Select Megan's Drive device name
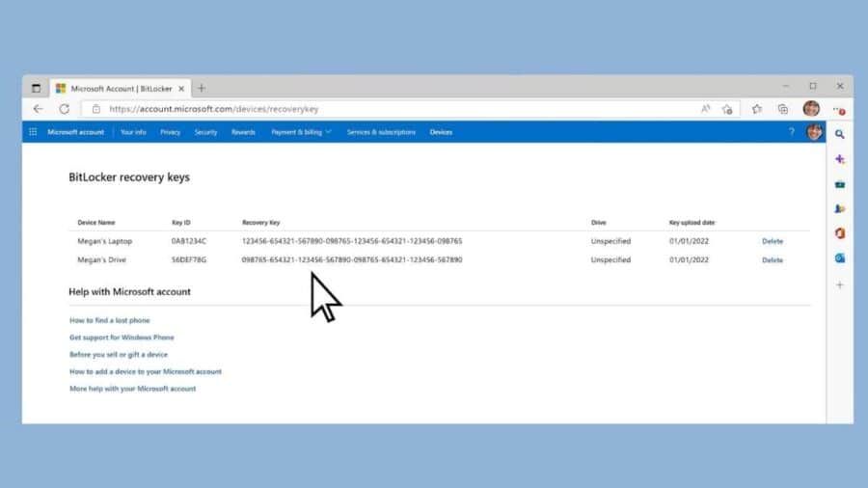This screenshot has width=868, height=488. pyautogui.click(x=102, y=259)
